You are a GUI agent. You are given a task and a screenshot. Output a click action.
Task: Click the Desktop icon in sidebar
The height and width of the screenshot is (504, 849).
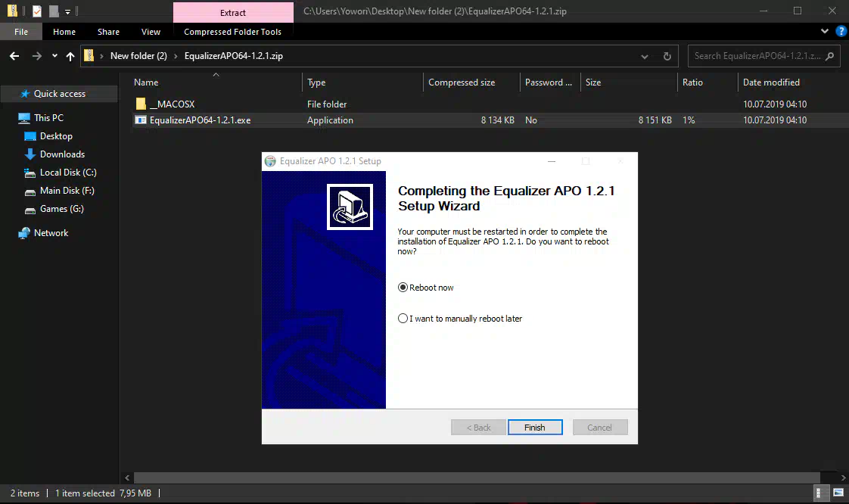[30, 136]
